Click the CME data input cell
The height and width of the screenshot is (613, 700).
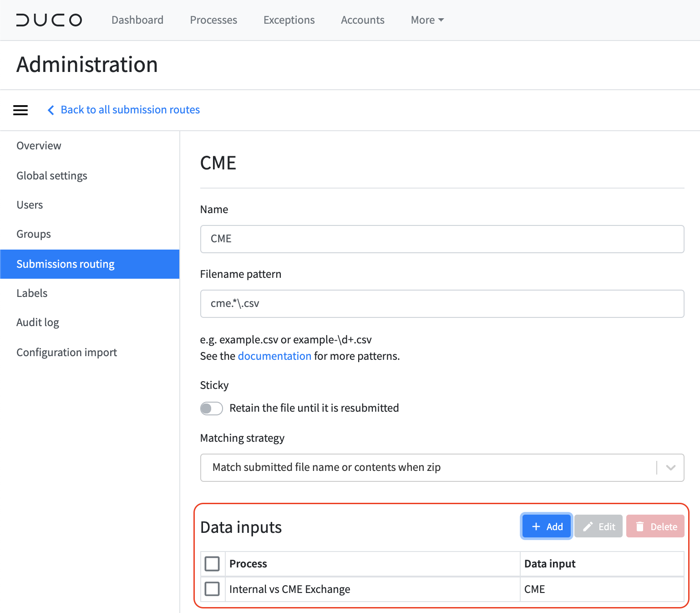click(602, 589)
